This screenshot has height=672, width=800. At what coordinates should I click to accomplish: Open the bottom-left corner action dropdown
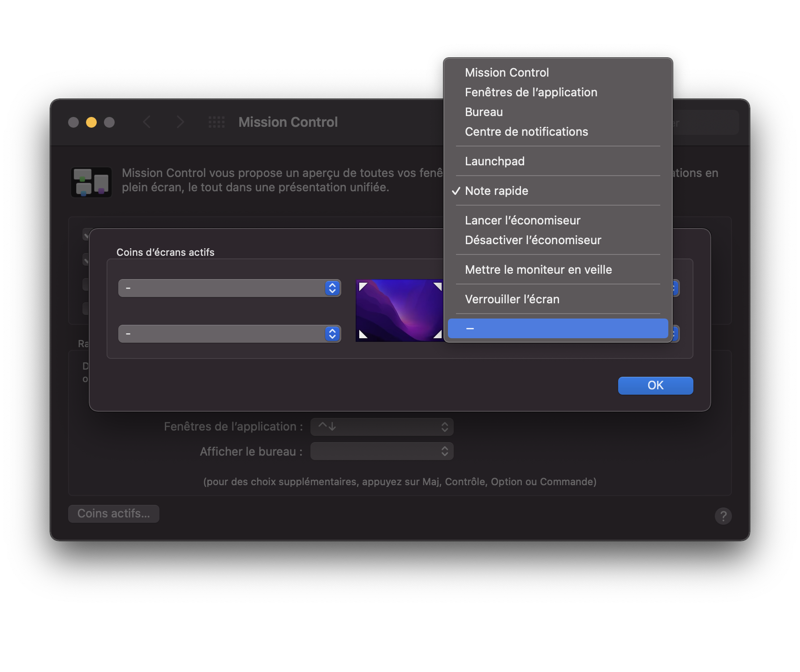point(229,334)
